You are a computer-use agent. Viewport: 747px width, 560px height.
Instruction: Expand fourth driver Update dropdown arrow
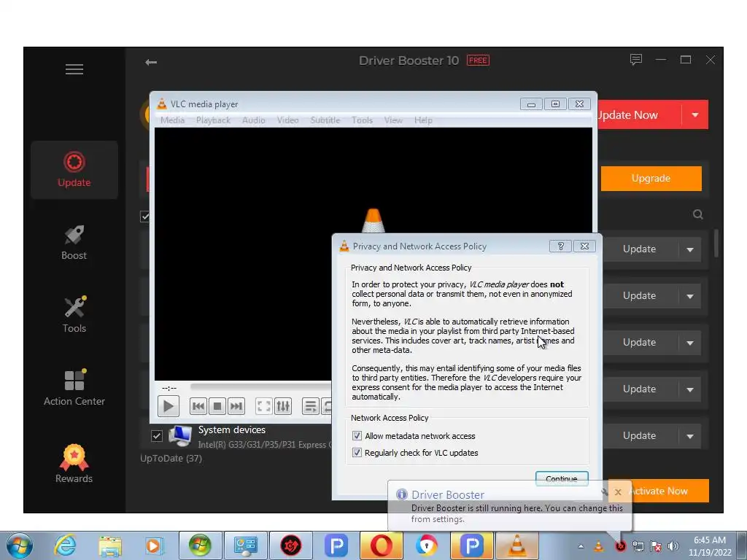[690, 389]
